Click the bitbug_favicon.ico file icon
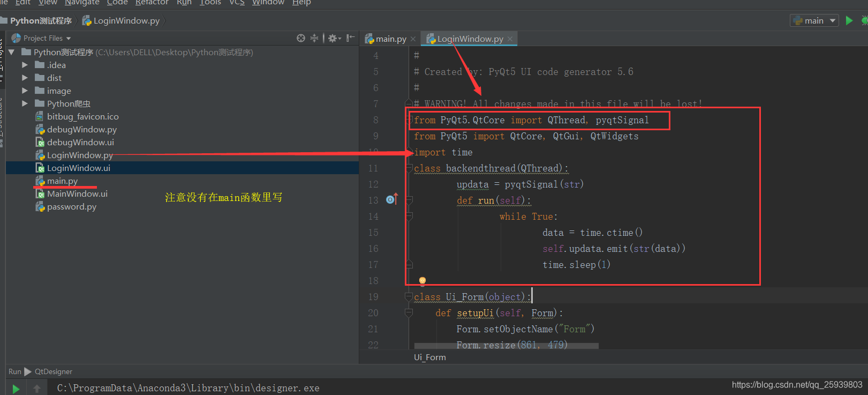The image size is (868, 395). pos(40,116)
